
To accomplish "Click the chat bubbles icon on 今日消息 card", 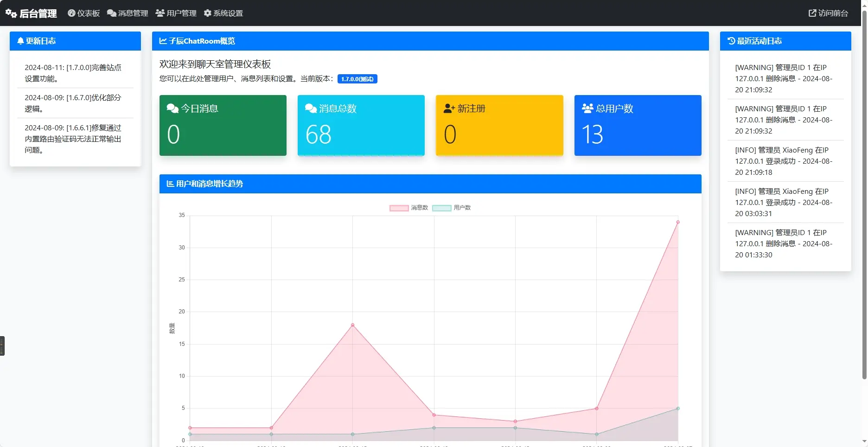I will point(172,109).
